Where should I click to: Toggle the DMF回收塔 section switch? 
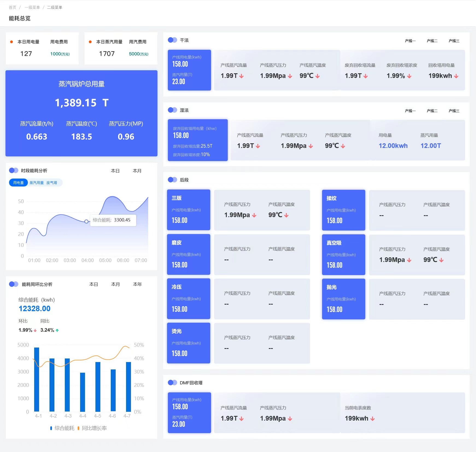tap(172, 383)
